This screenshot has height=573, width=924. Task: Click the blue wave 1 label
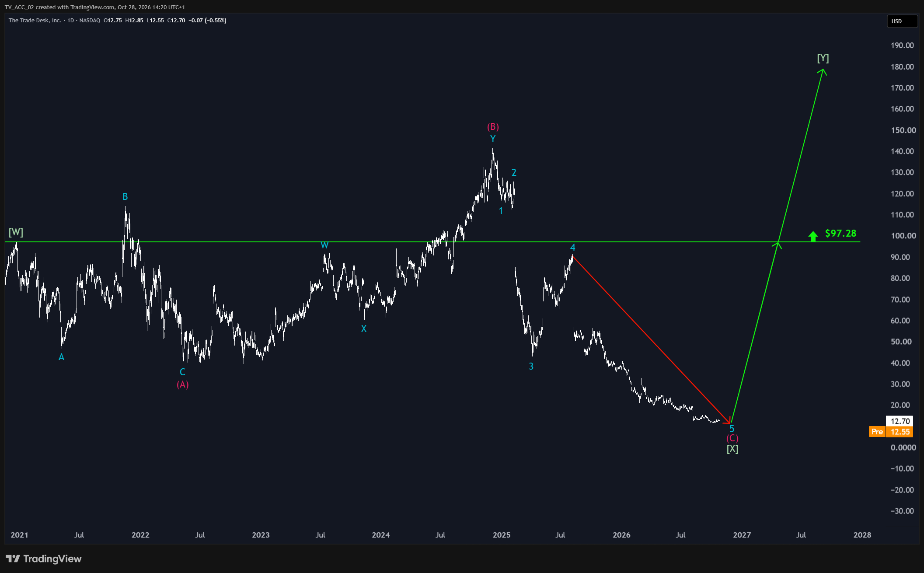pyautogui.click(x=501, y=210)
